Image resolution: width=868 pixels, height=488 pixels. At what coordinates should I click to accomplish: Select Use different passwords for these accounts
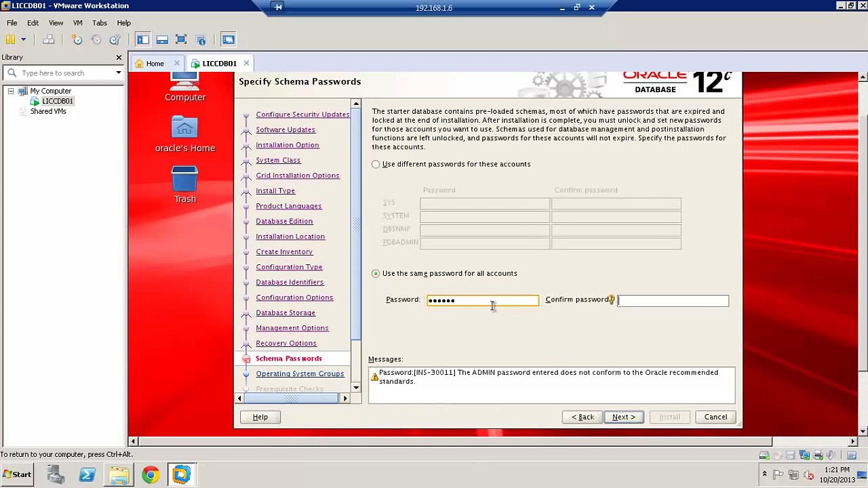tap(376, 165)
